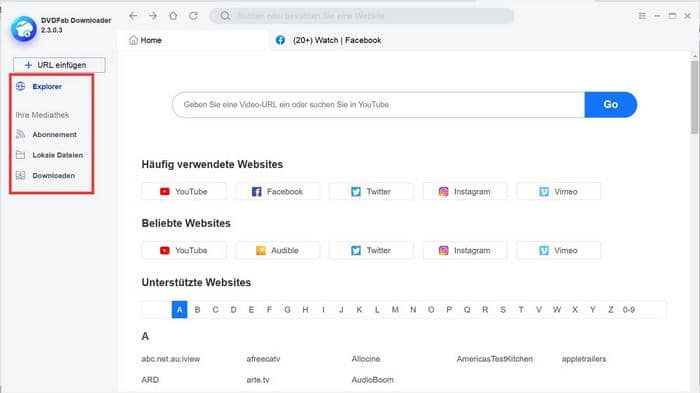Open Lokale Dateien in the sidebar
Viewport: 700px width, 393px height.
pos(58,155)
